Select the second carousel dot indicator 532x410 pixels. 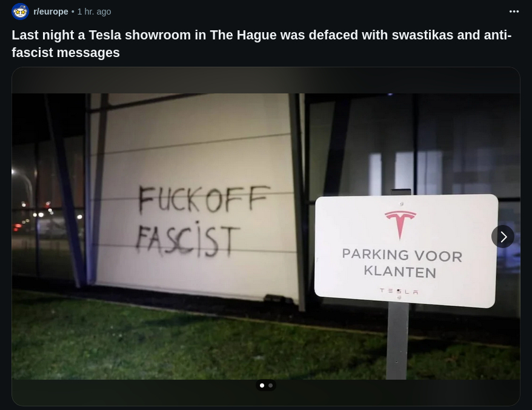[x=270, y=385]
